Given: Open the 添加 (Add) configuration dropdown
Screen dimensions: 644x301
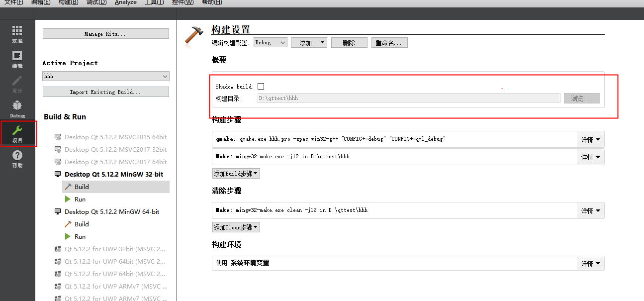Looking at the screenshot, I should [x=309, y=43].
